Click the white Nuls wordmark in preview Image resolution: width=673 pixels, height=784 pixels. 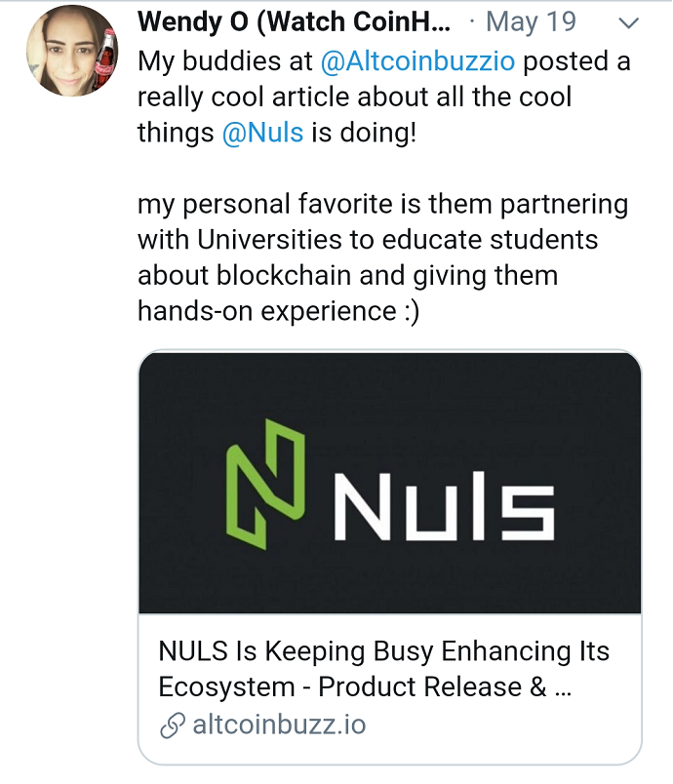(x=444, y=506)
